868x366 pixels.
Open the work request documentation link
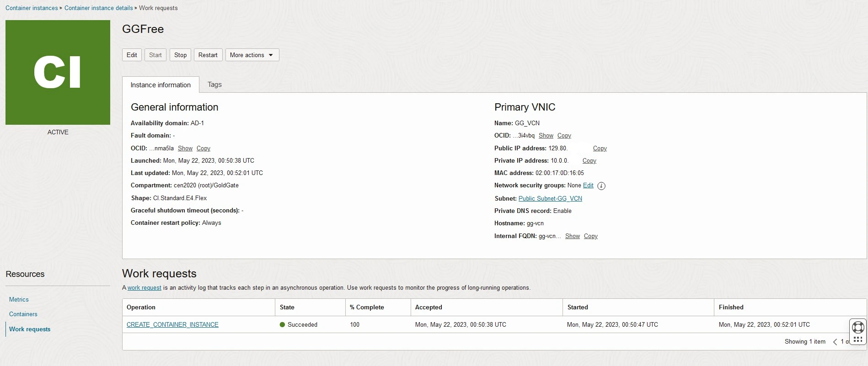coord(145,288)
